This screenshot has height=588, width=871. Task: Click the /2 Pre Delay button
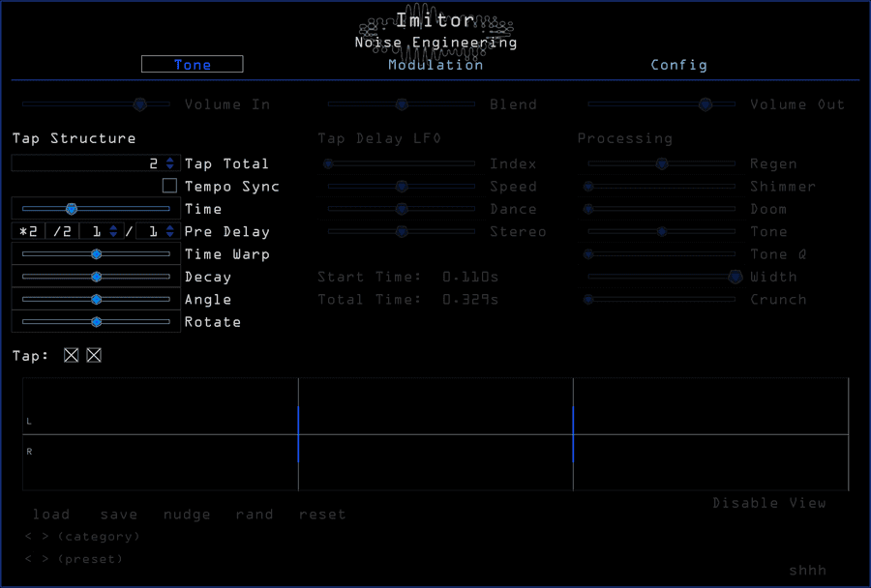point(62,231)
